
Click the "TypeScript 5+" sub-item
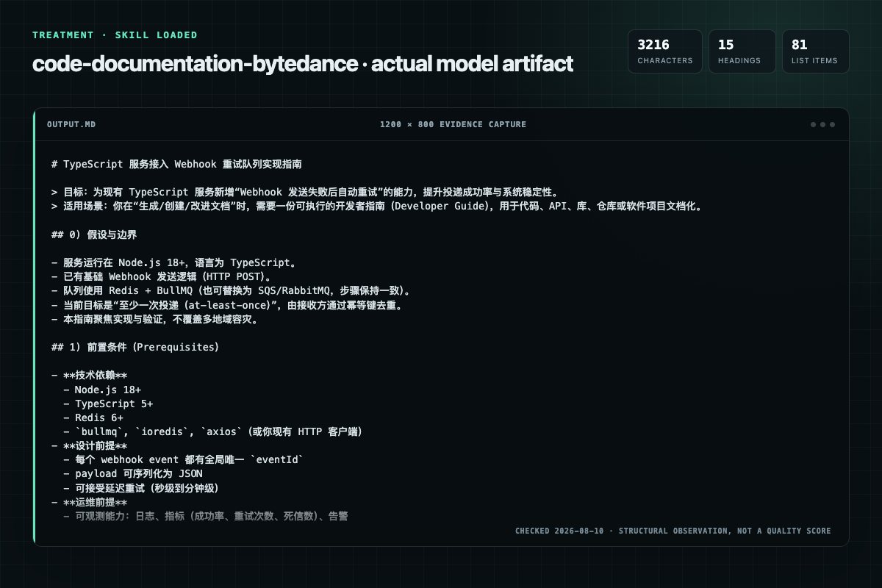tap(108, 404)
